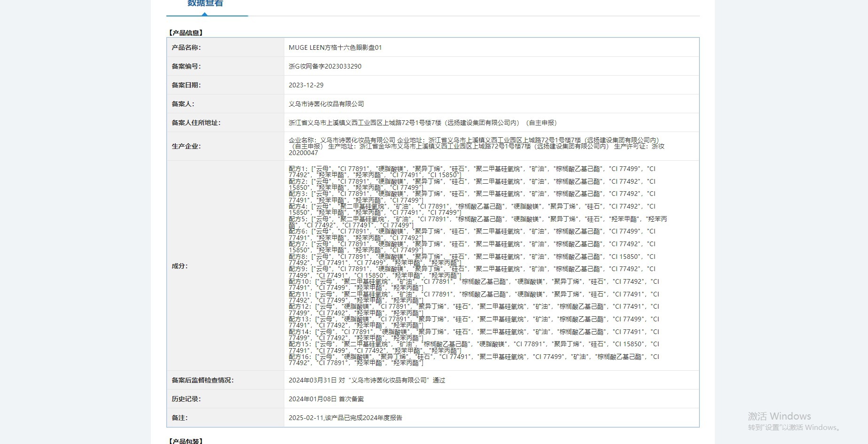Open the 数据查看 tab
This screenshot has width=868, height=444.
(x=205, y=4)
